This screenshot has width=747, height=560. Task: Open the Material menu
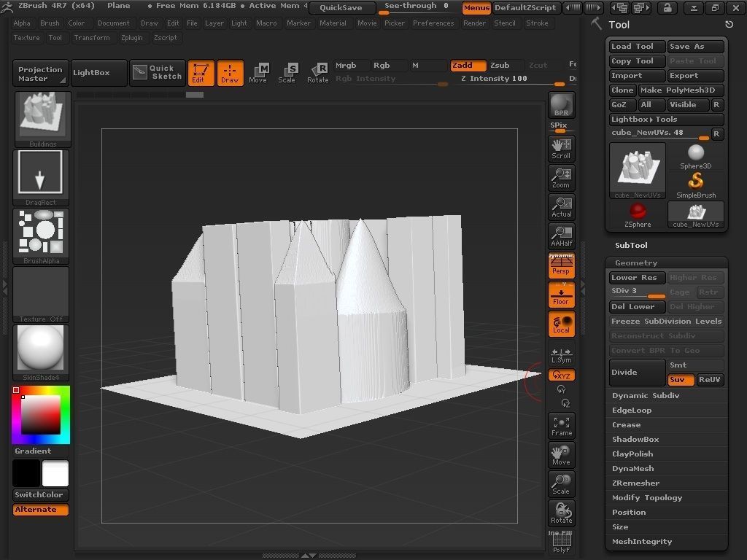(x=333, y=23)
